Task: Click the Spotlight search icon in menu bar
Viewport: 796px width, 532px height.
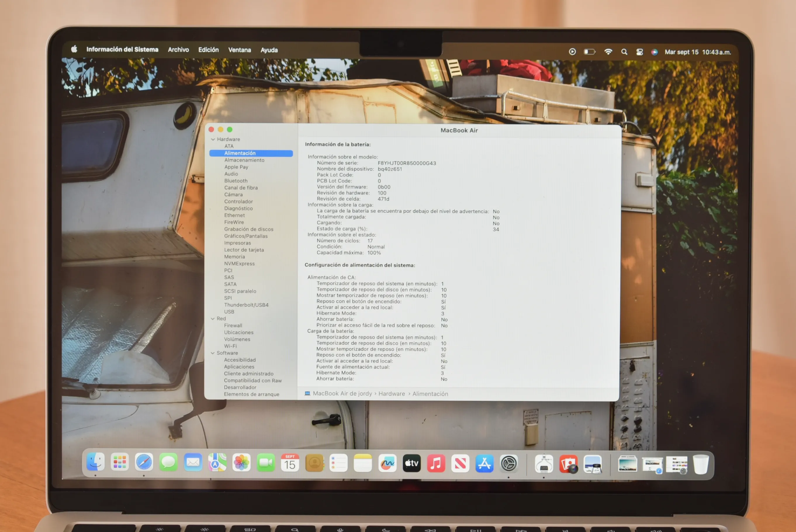Action: tap(624, 52)
